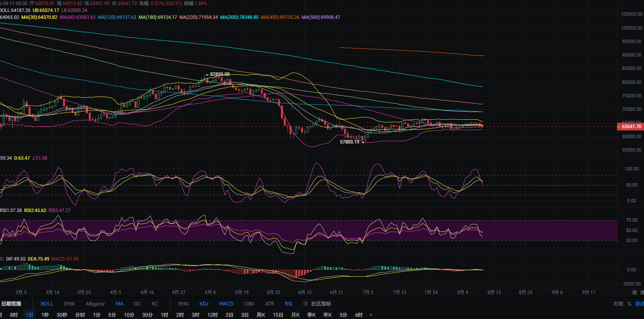Switch to the 30秒 timeframe
Image resolution: width=644 pixels, height=319 pixels.
(x=62, y=315)
